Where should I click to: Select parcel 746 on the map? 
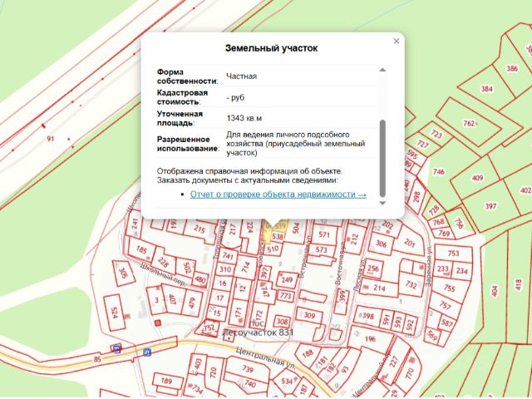(438, 172)
